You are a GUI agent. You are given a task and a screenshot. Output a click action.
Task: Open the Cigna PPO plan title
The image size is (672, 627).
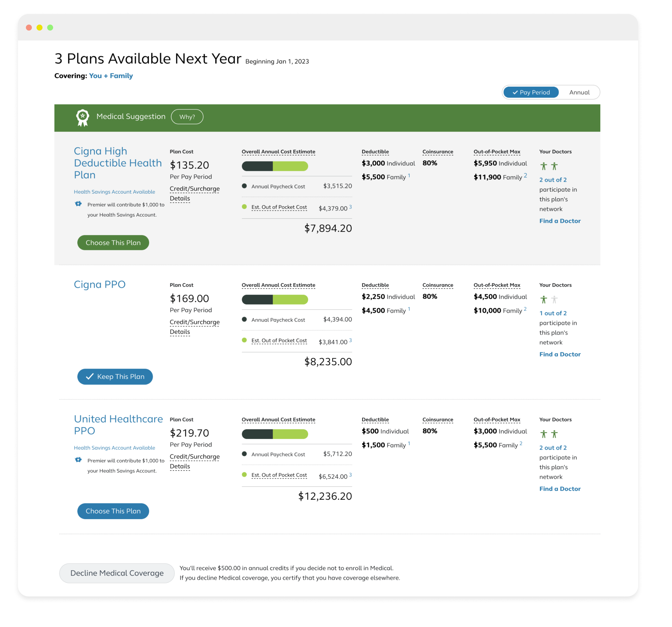pyautogui.click(x=99, y=284)
